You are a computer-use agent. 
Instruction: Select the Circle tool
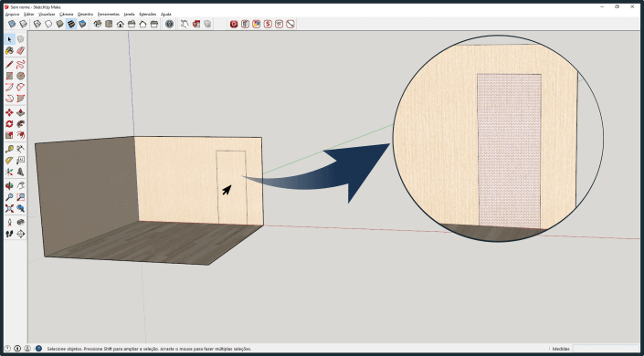coord(20,76)
